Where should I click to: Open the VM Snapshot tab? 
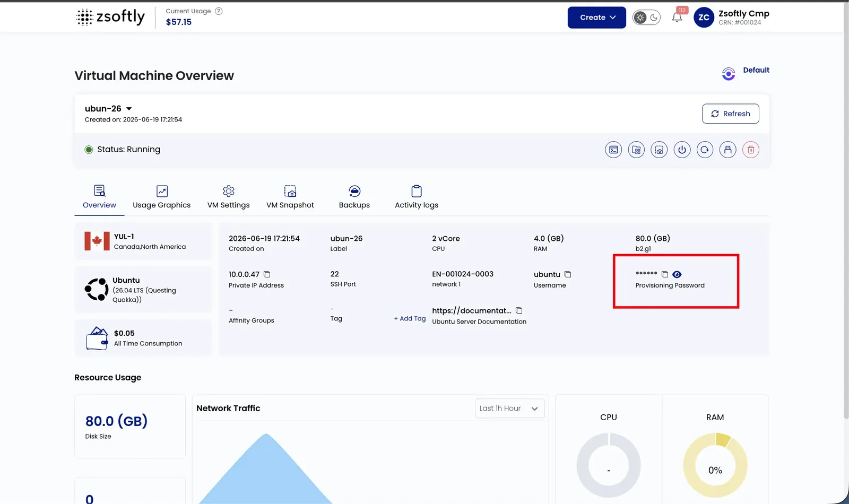click(290, 197)
